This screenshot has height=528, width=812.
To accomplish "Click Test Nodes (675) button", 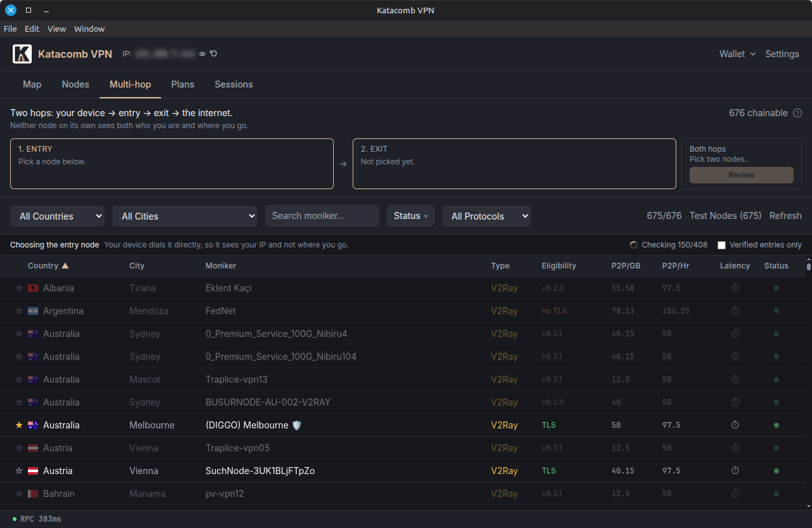I will pos(725,216).
